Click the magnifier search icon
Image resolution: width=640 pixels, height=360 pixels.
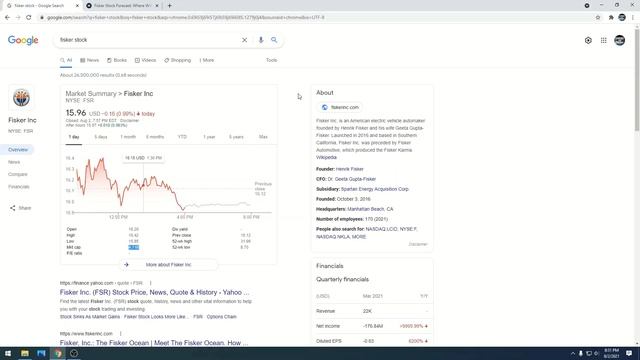[x=274, y=40]
